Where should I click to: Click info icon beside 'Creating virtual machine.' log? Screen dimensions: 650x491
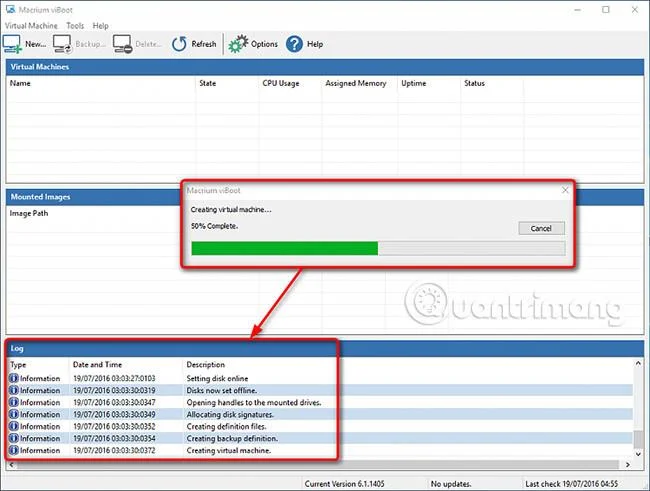click(x=14, y=450)
